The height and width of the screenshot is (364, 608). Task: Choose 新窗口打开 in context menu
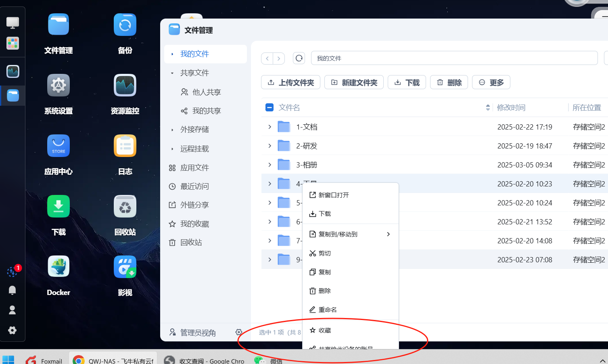point(350,195)
